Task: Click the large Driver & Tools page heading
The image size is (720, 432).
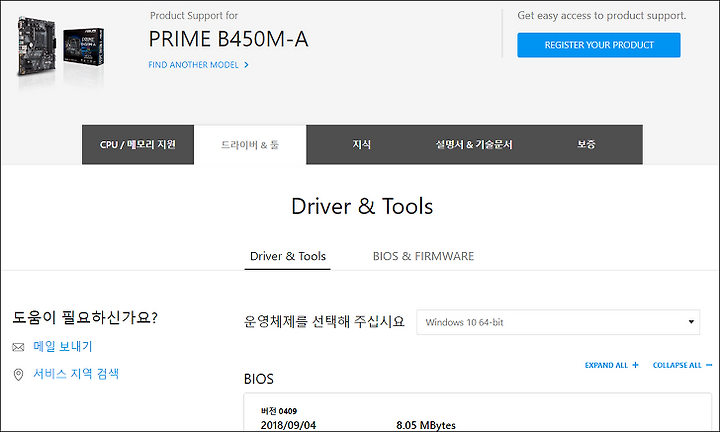Action: (362, 206)
